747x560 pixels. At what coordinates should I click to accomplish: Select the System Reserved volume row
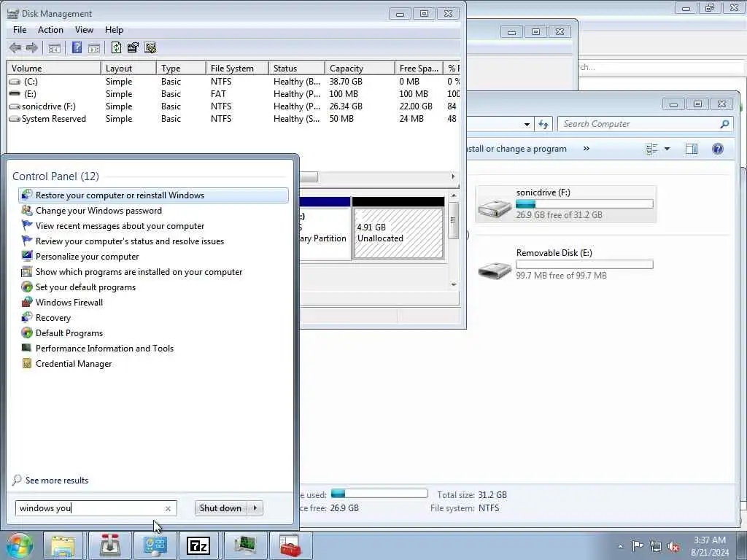click(233, 119)
